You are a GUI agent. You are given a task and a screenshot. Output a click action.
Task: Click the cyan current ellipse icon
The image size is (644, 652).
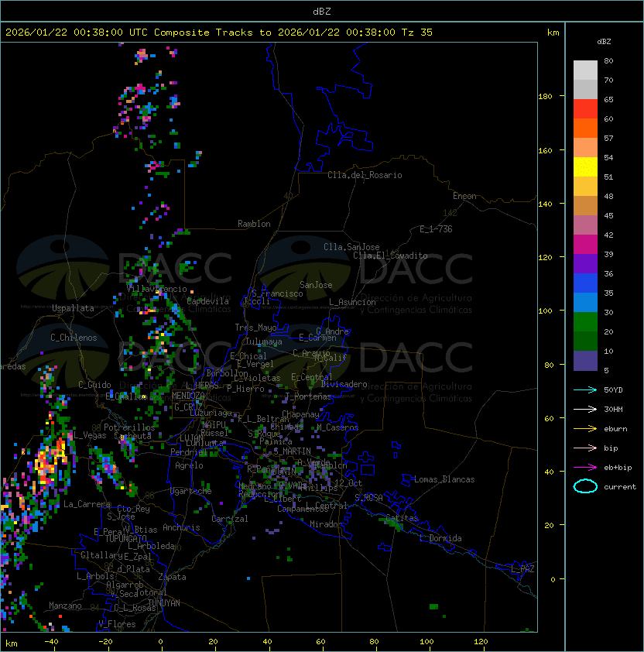point(585,486)
